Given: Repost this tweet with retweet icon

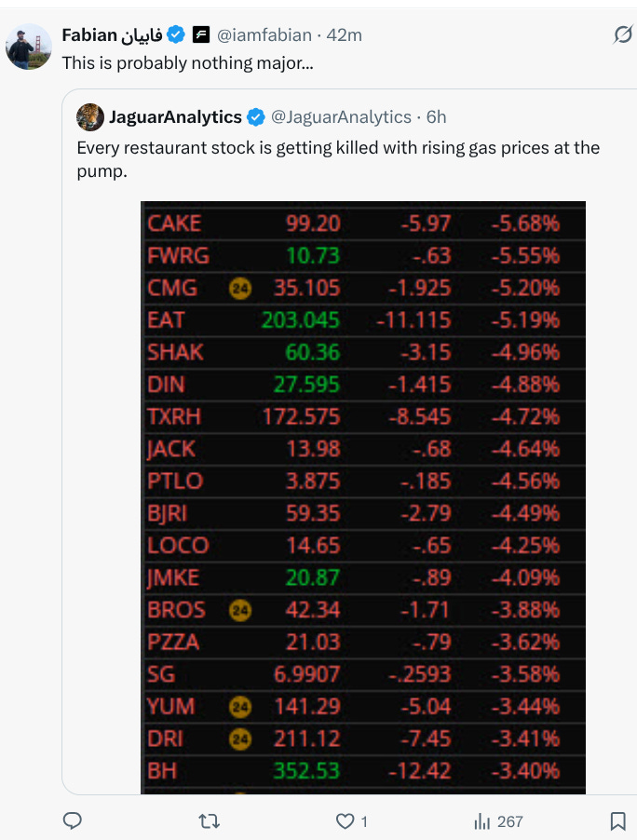Looking at the screenshot, I should click(209, 820).
